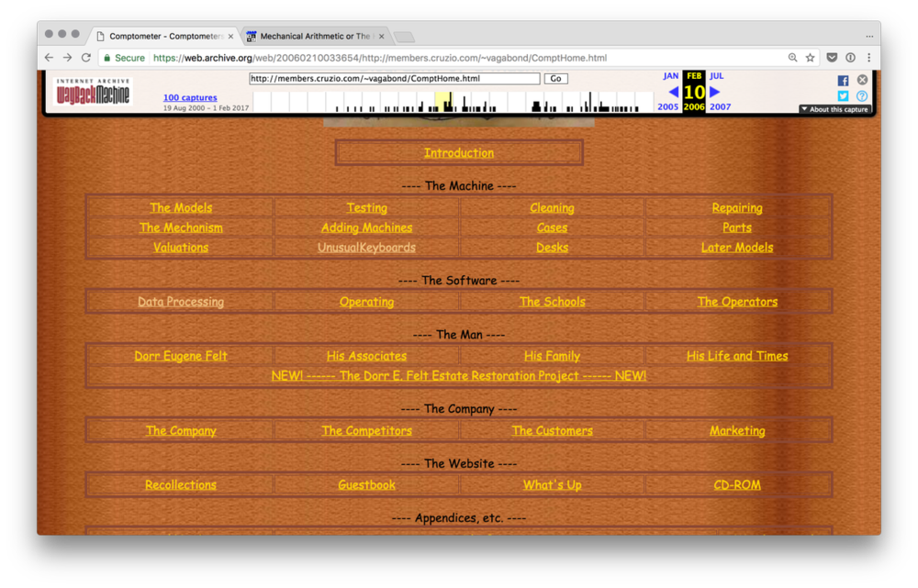Image resolution: width=918 pixels, height=588 pixels.
Task: Close the Mechanical Arithmetic tab
Action: (382, 37)
